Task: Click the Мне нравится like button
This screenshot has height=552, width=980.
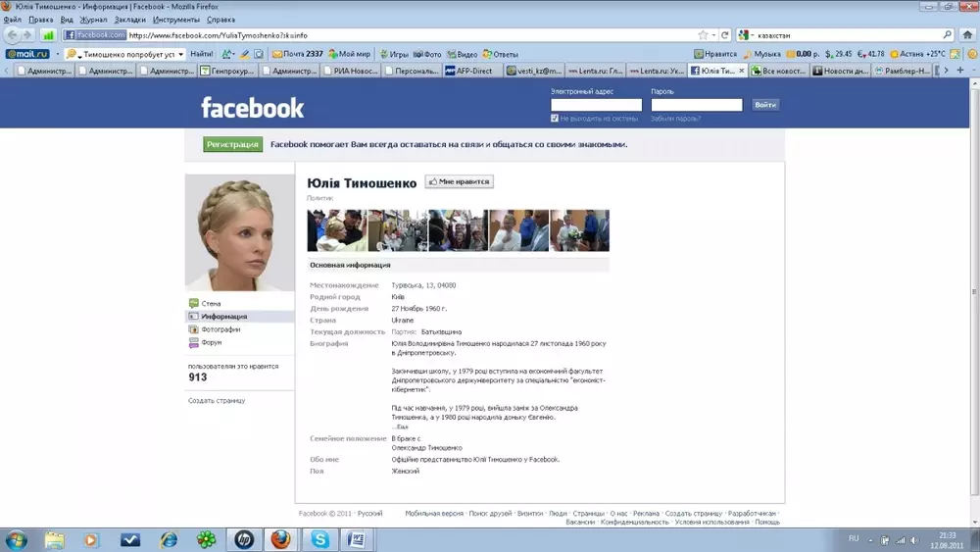Action: (459, 181)
